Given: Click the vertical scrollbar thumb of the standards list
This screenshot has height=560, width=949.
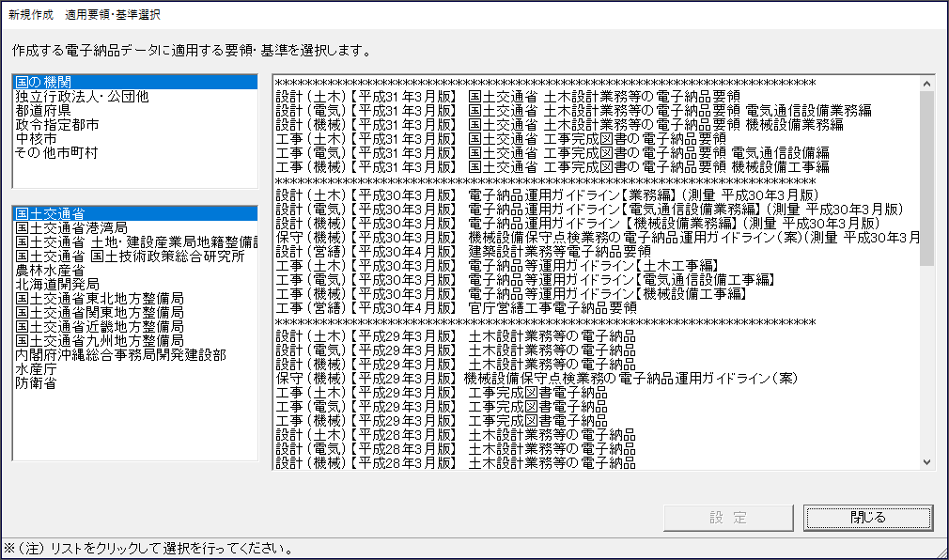Looking at the screenshot, I should tap(926, 178).
